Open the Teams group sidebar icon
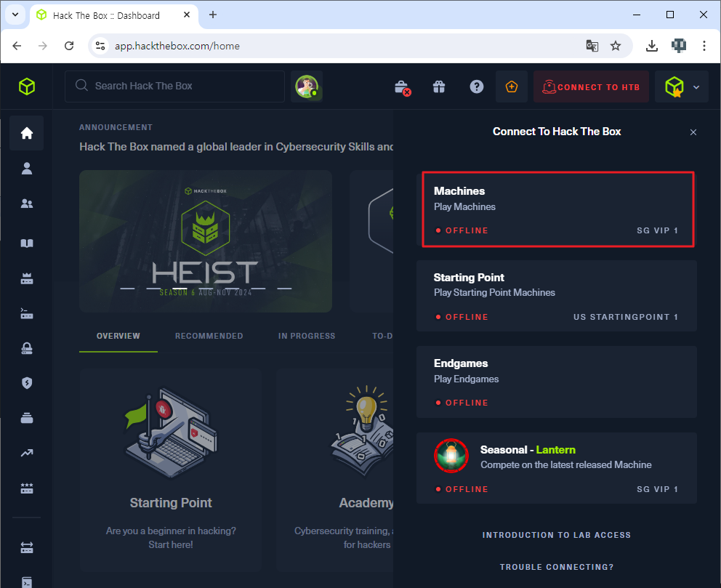Viewport: 721px width, 588px height. [27, 204]
